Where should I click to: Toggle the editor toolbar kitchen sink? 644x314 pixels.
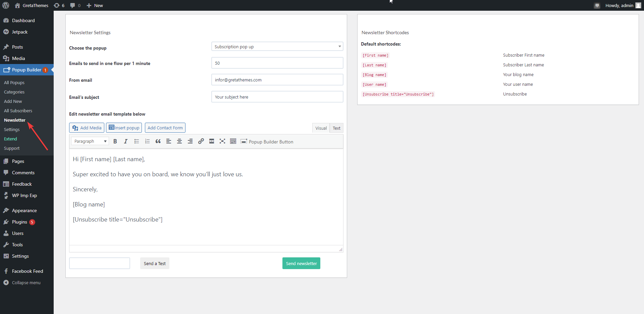(233, 141)
